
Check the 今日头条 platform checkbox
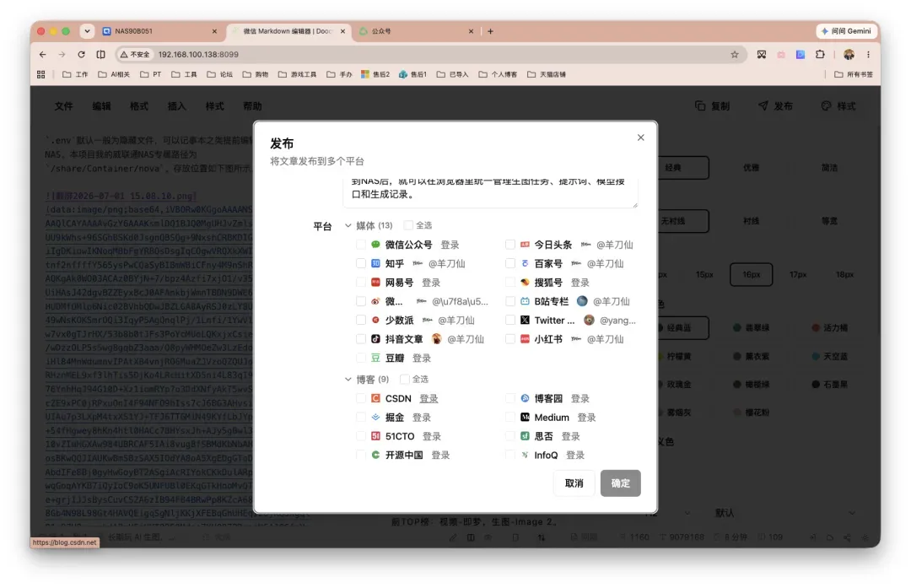click(x=509, y=245)
